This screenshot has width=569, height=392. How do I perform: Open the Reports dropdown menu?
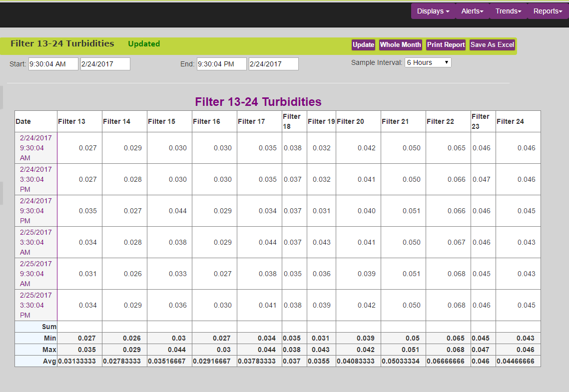click(x=548, y=11)
